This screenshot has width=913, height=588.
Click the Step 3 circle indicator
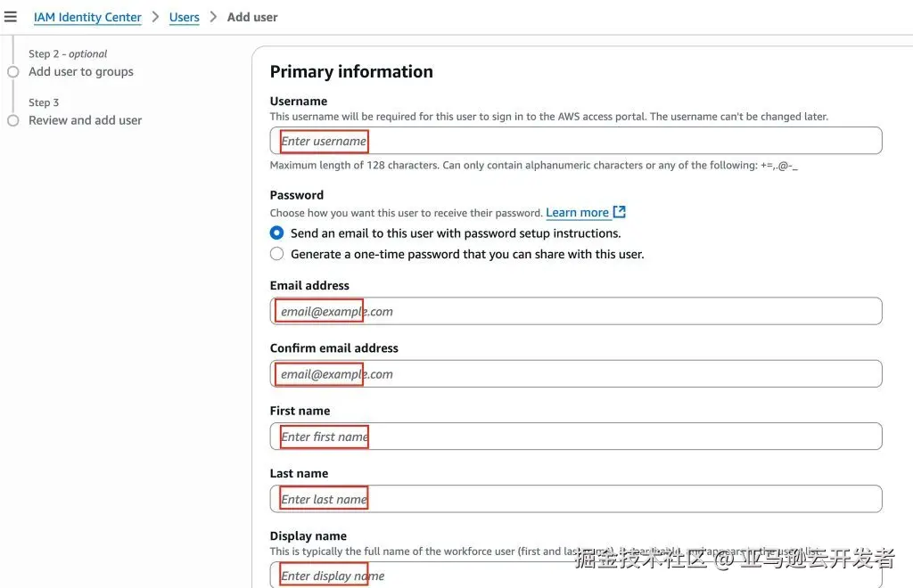point(12,120)
